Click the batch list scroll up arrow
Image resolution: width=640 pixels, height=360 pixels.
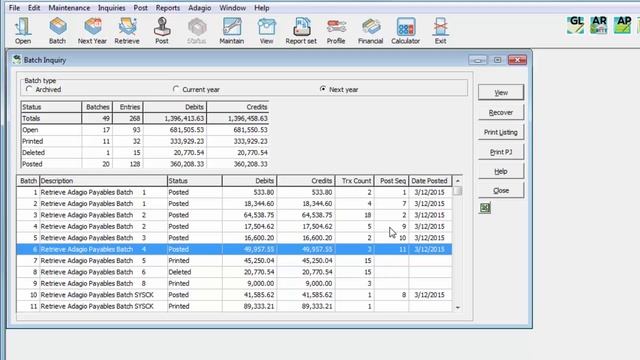coord(458,180)
